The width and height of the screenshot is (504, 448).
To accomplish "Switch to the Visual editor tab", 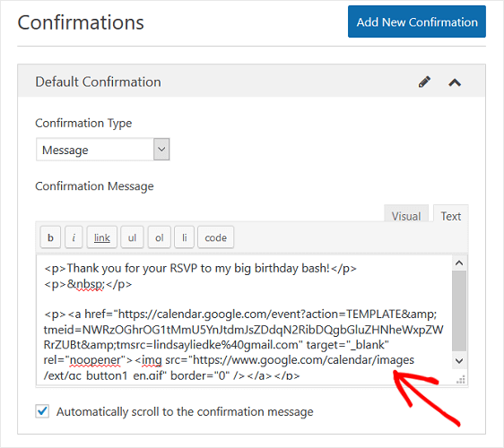I will [406, 216].
